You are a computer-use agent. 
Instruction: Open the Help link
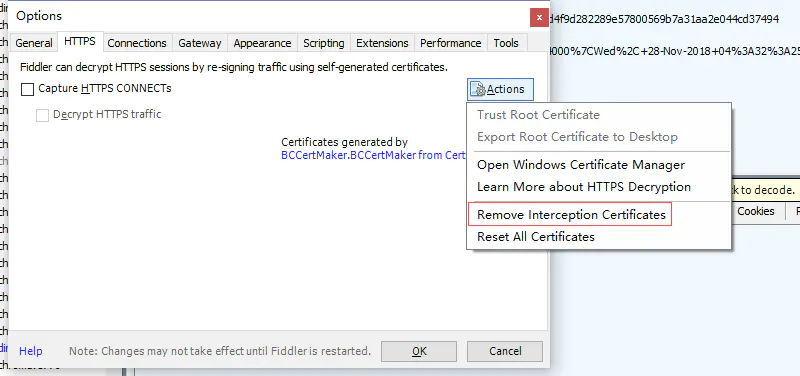click(x=31, y=351)
